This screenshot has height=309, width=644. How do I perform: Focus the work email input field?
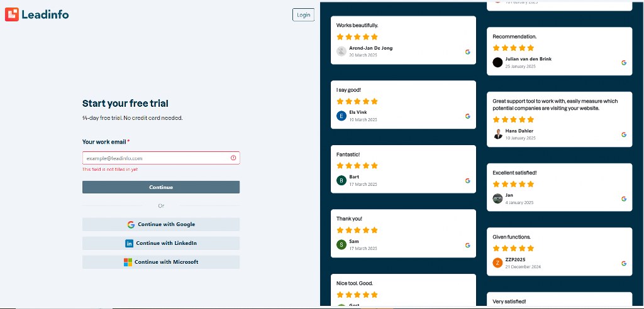(x=161, y=158)
